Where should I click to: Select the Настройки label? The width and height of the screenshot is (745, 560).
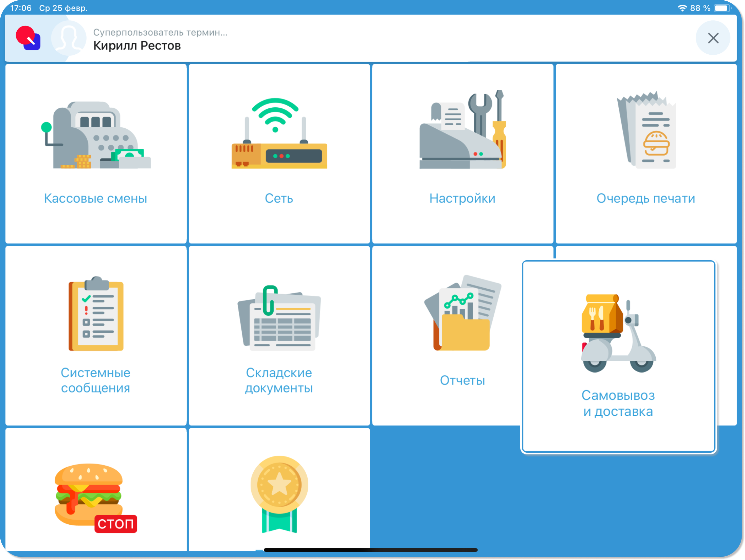pyautogui.click(x=462, y=198)
